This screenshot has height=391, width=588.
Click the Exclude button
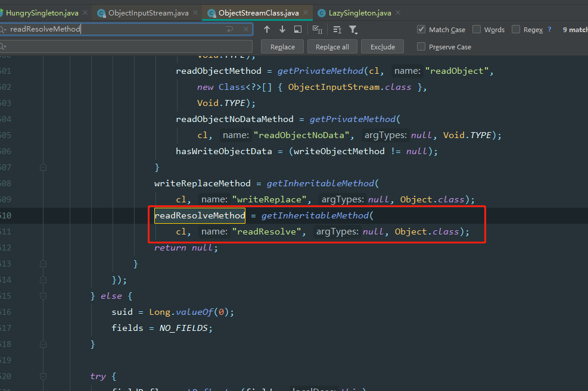[x=382, y=47]
